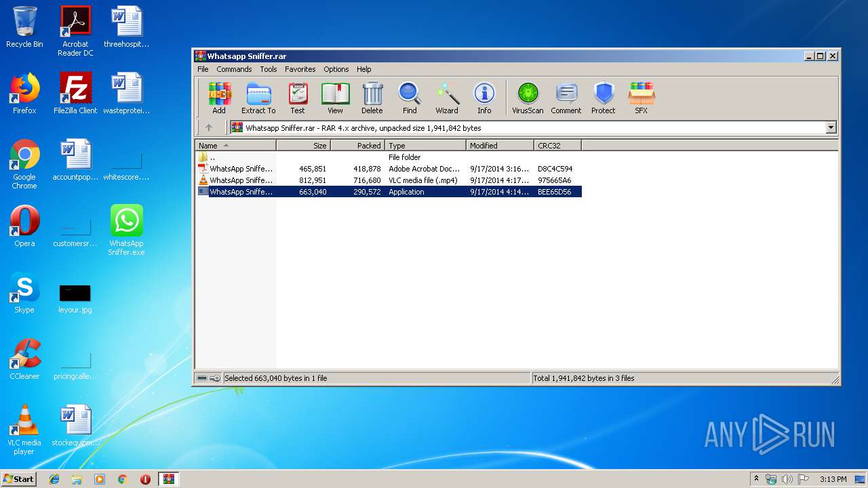The image size is (868, 488).
Task: Select the CCleaner desktop shortcut
Action: 24,359
